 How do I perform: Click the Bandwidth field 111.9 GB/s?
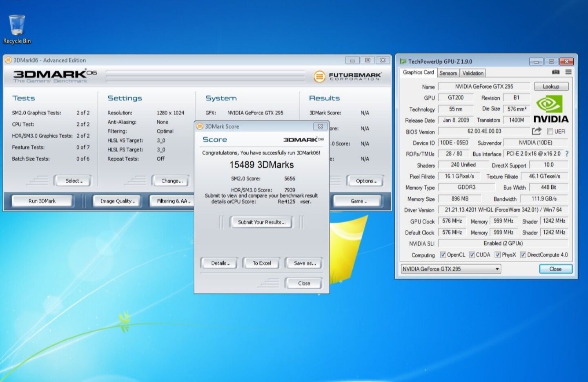click(544, 199)
